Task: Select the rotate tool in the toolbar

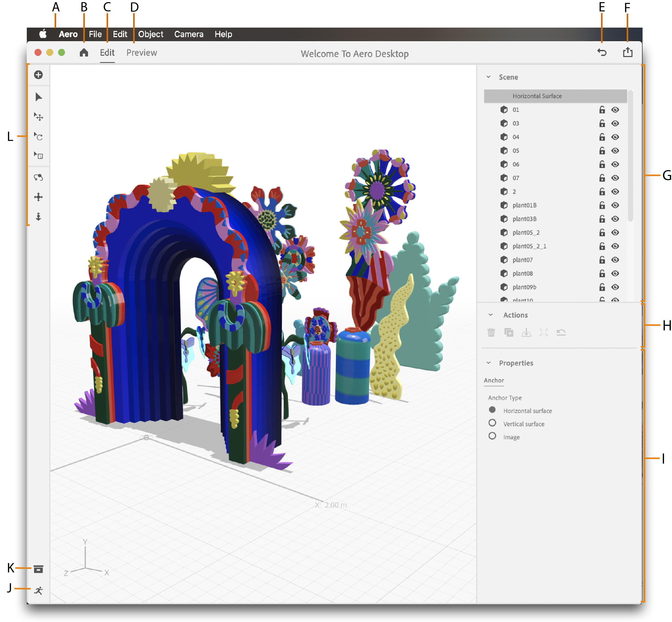Action: coord(38,137)
